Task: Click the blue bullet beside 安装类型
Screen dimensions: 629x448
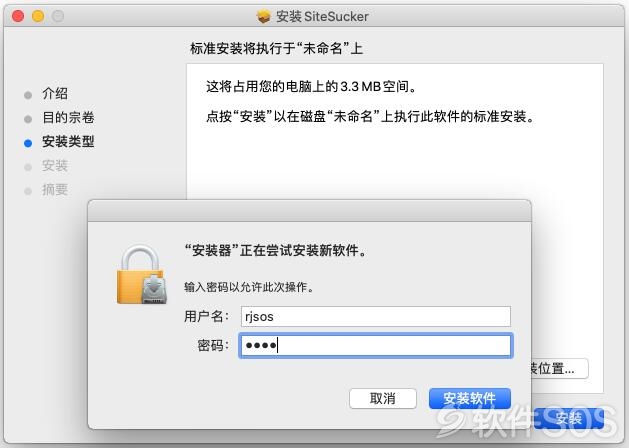Action: pyautogui.click(x=28, y=143)
